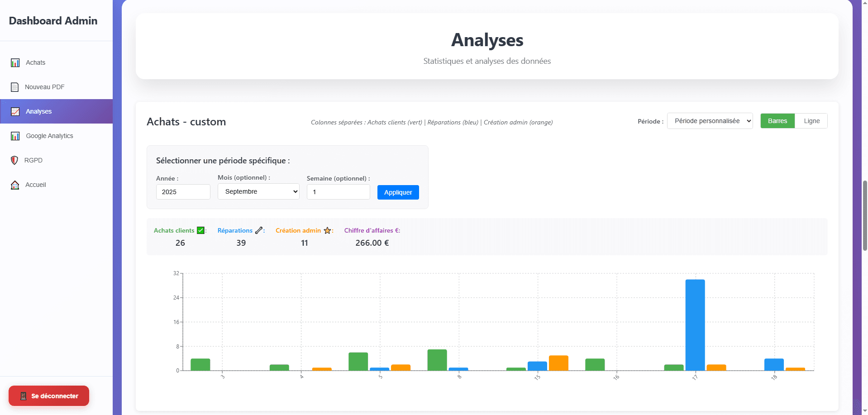Switch the chart to Ligne view
Screen dimensions: 868x415
(811, 121)
